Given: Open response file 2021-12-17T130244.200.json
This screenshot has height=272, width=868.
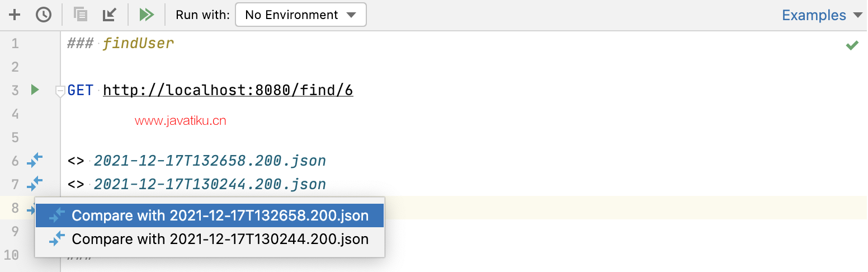Looking at the screenshot, I should coord(210,184).
